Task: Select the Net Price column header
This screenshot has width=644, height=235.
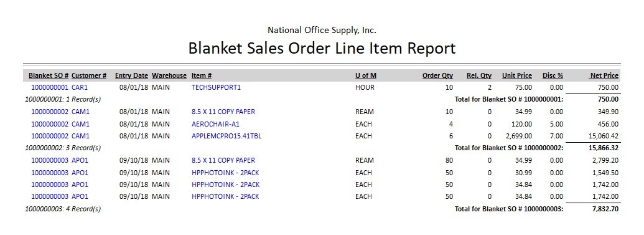Action: click(x=604, y=75)
